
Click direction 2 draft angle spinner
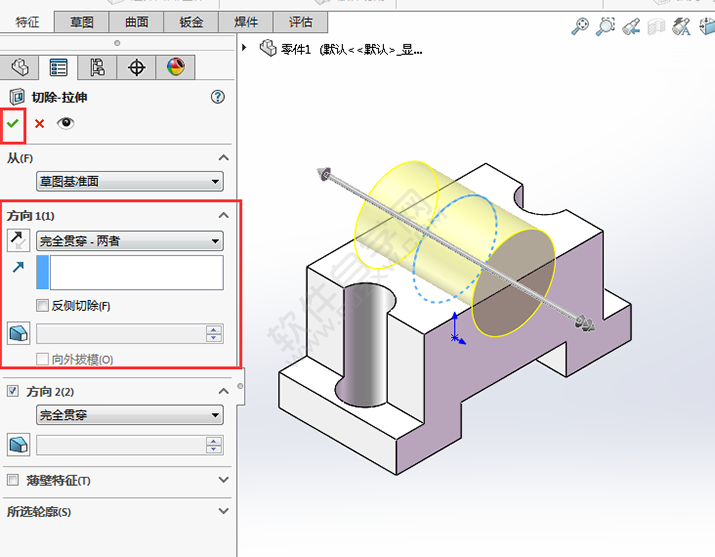(x=214, y=445)
